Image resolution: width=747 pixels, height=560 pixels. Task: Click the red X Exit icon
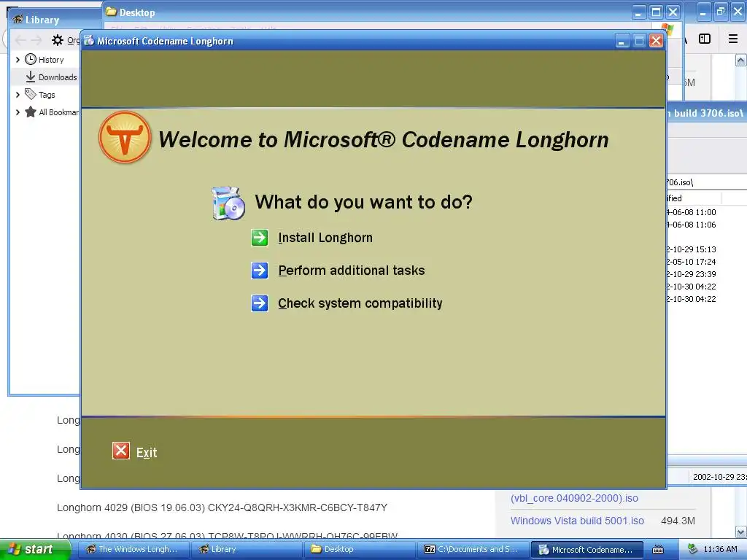(121, 451)
